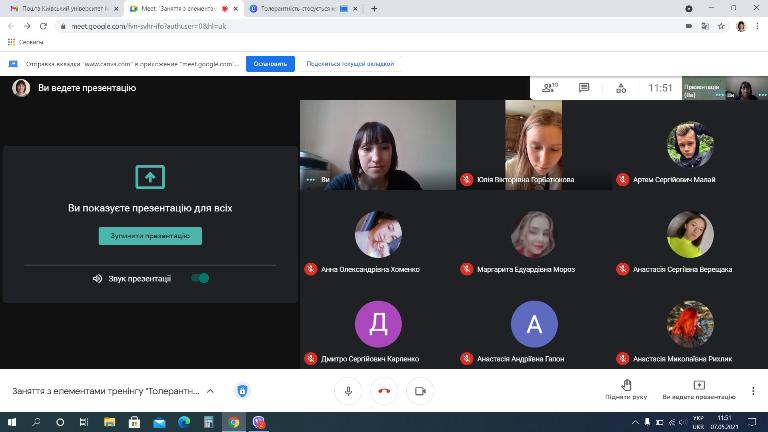768x432 pixels.
Task: Mute or unmute the microphone button
Action: point(348,391)
